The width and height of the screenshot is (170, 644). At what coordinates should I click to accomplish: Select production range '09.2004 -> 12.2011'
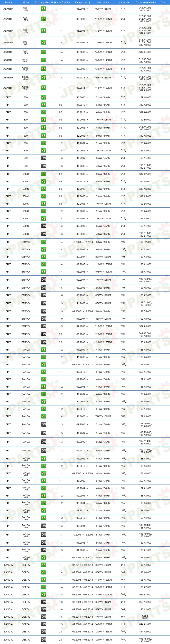pyautogui.click(x=83, y=558)
